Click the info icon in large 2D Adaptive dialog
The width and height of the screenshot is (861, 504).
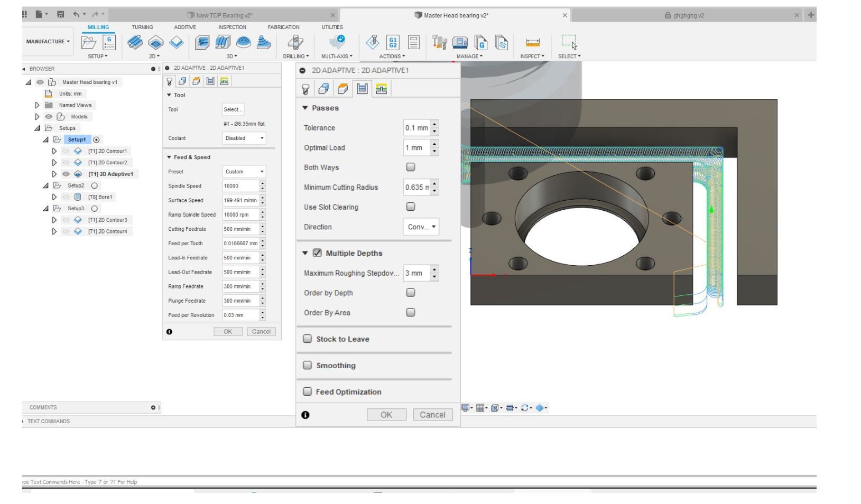[x=305, y=415]
